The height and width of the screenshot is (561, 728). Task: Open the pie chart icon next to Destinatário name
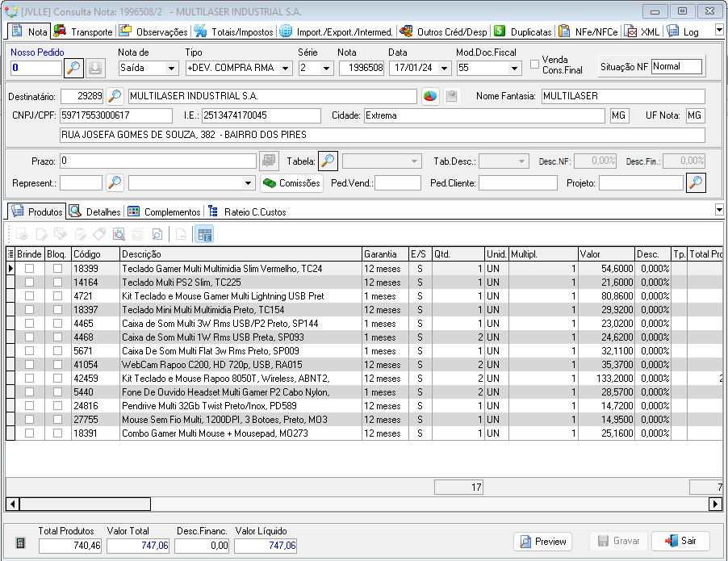430,96
